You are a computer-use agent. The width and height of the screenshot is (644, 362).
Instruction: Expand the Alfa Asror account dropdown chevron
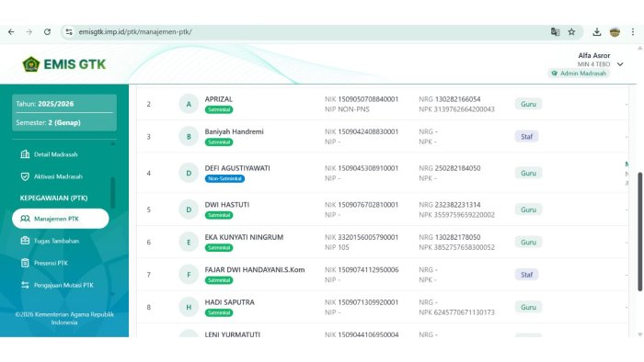pyautogui.click(x=620, y=64)
